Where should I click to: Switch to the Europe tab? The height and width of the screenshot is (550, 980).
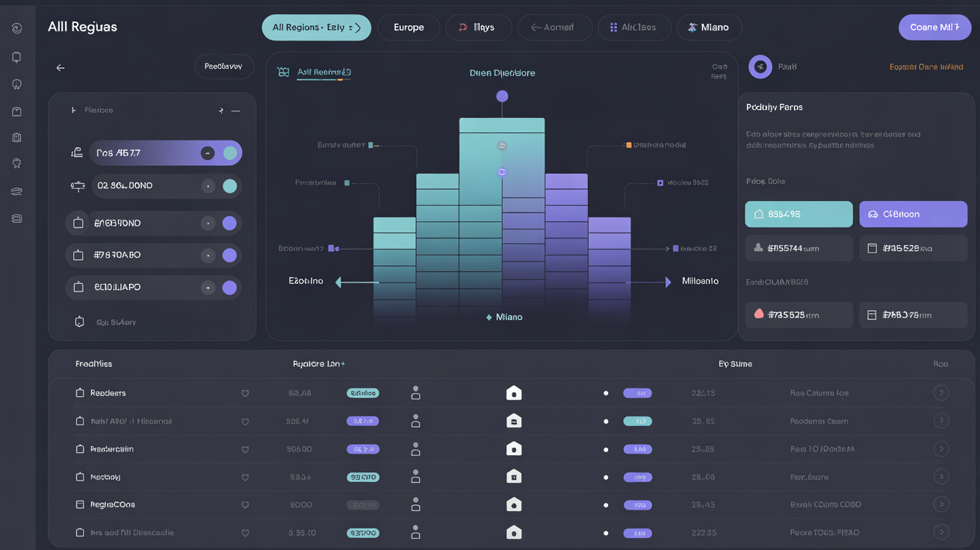coord(408,27)
